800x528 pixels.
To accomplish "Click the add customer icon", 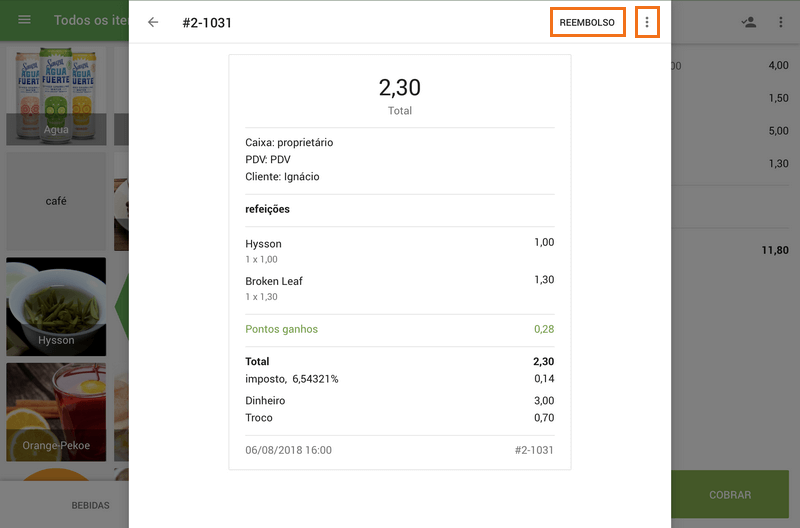I will click(748, 22).
